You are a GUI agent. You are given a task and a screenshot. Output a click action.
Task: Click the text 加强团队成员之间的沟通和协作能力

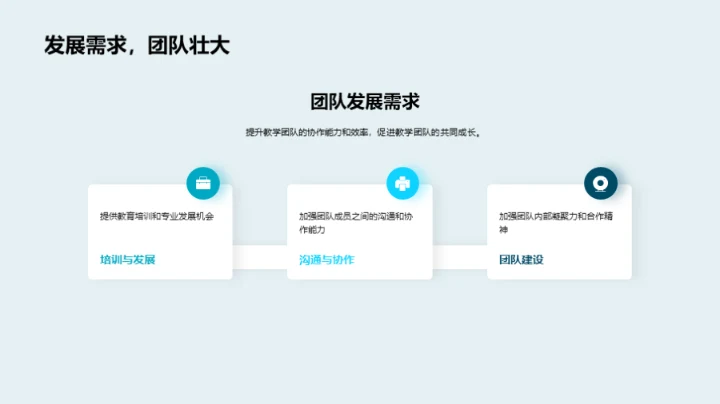point(356,223)
